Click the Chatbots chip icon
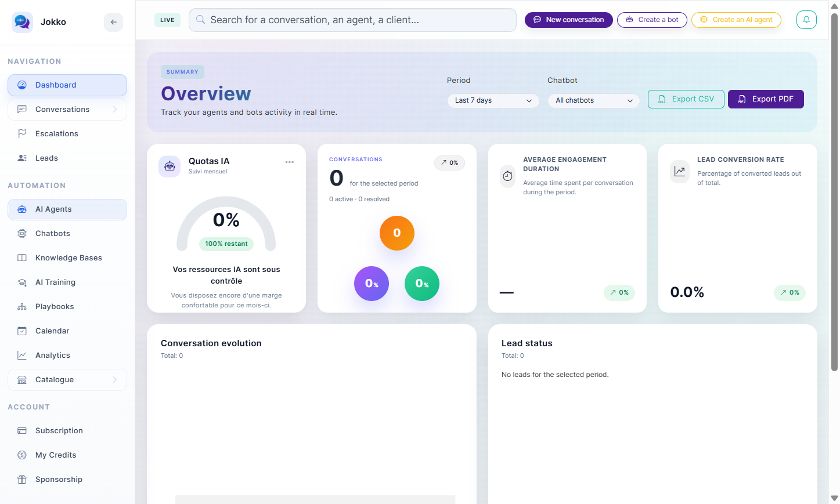Screen dimensions: 840x504 click(22, 233)
